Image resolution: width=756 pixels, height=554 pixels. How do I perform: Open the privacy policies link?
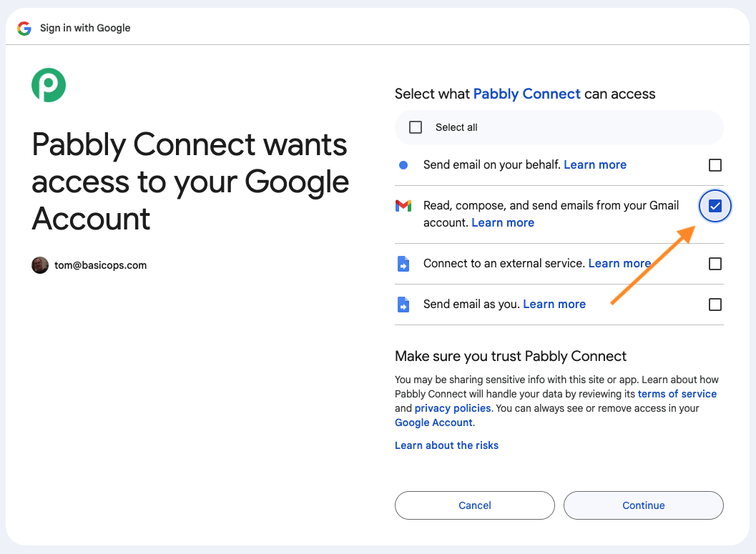point(452,408)
